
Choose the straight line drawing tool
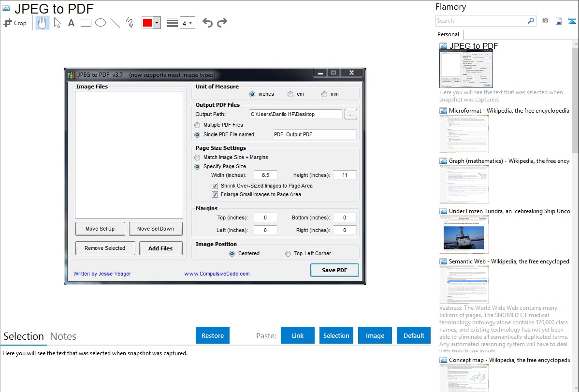[115, 23]
